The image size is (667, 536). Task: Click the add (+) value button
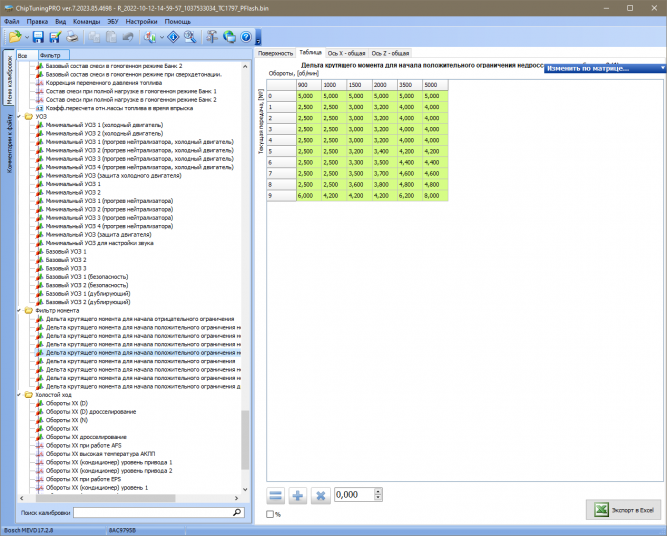pyautogui.click(x=298, y=496)
